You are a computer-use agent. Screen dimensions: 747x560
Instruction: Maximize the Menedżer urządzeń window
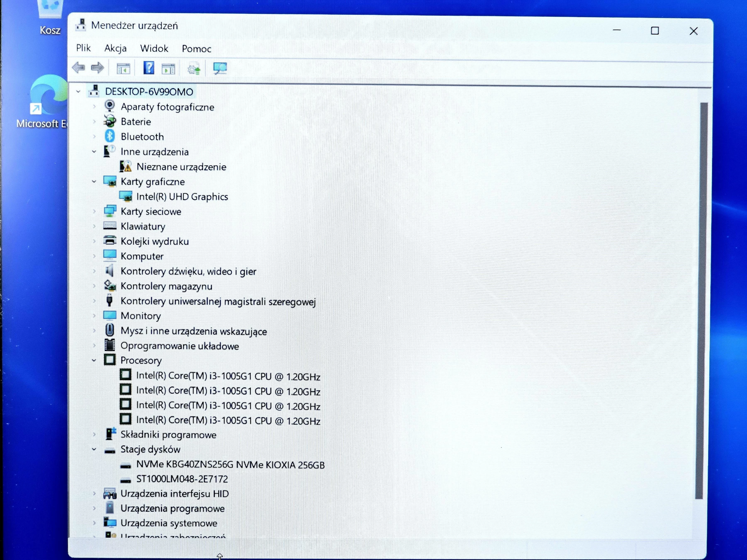point(655,31)
